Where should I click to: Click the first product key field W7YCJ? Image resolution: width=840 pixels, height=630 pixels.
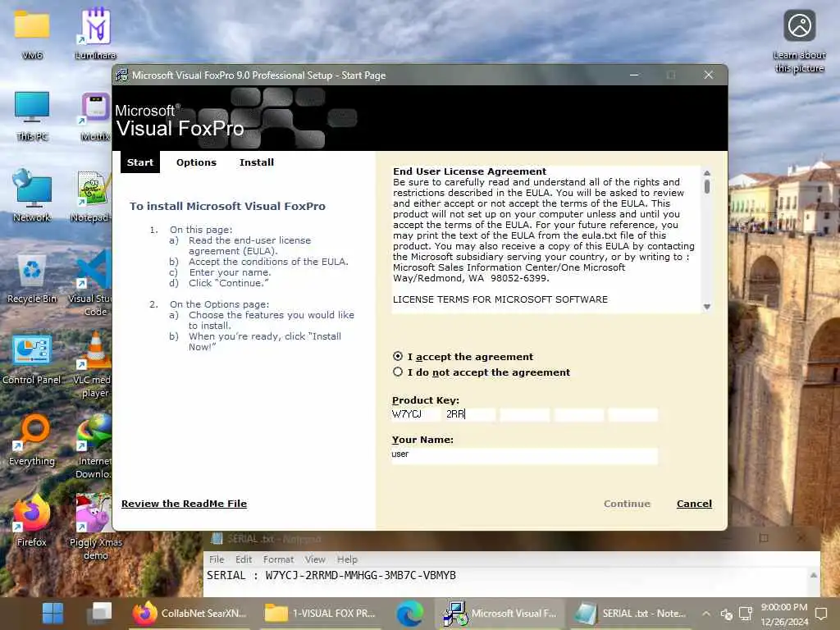(416, 414)
